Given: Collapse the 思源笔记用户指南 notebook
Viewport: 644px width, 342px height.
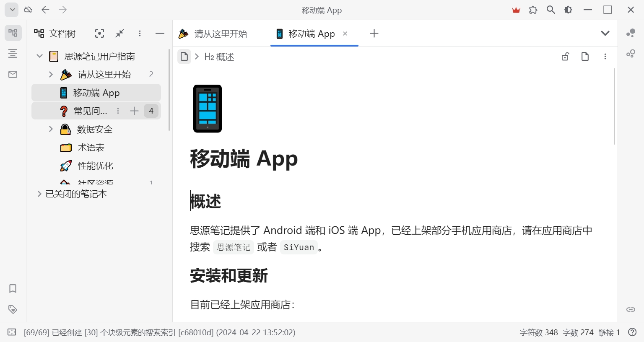Looking at the screenshot, I should point(39,56).
